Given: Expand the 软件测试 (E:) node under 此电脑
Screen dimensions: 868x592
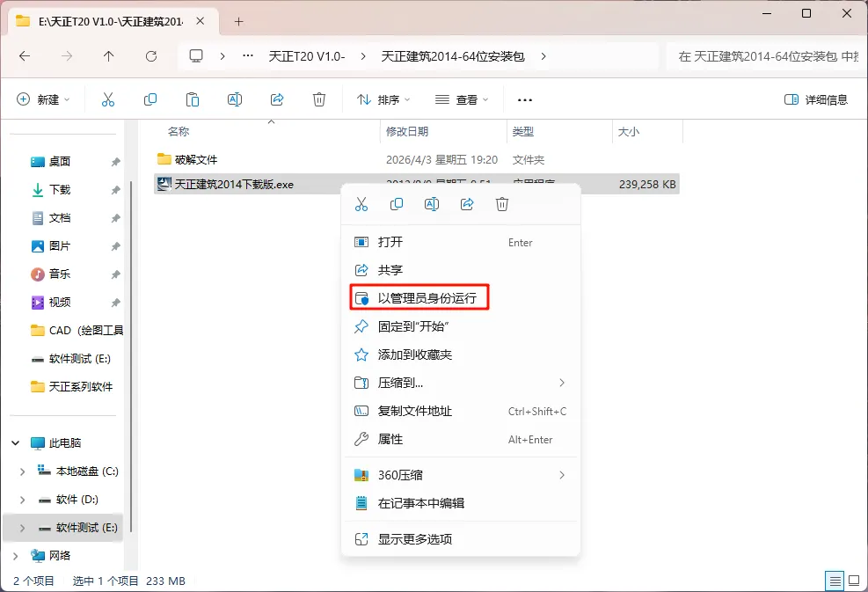Looking at the screenshot, I should (22, 528).
